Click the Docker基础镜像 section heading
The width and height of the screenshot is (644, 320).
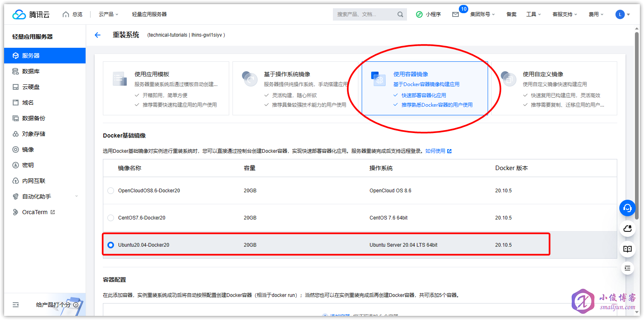coord(124,135)
